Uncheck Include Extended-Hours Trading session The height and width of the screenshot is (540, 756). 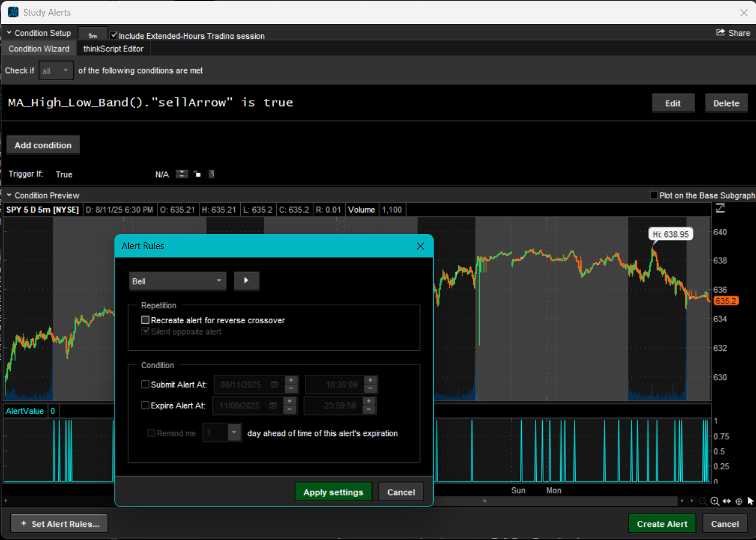tap(114, 36)
